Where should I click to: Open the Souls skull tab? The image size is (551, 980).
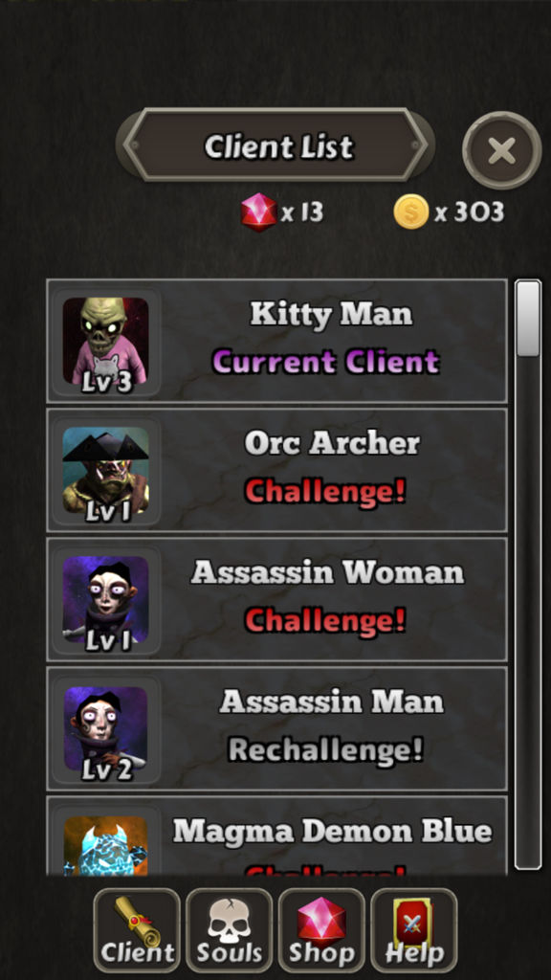230,930
